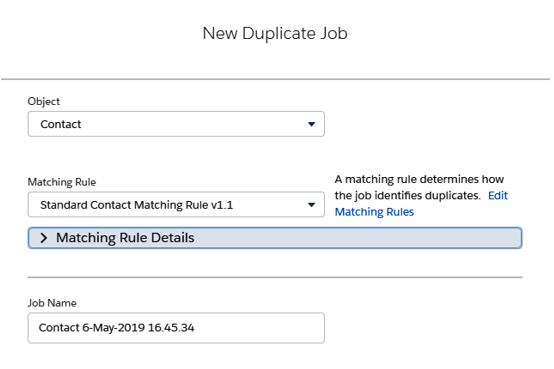Click into the Job Name input field

pos(176,328)
